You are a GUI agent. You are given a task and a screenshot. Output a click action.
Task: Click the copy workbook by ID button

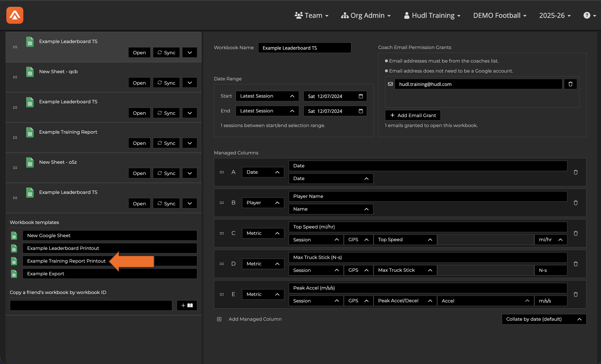coord(187,305)
